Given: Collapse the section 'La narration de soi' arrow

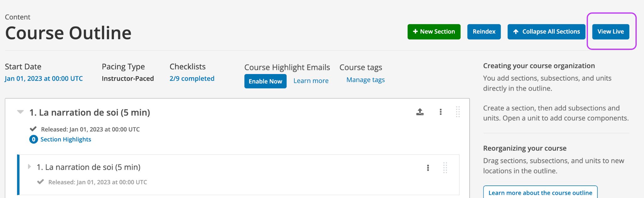Looking at the screenshot, I should (x=20, y=112).
